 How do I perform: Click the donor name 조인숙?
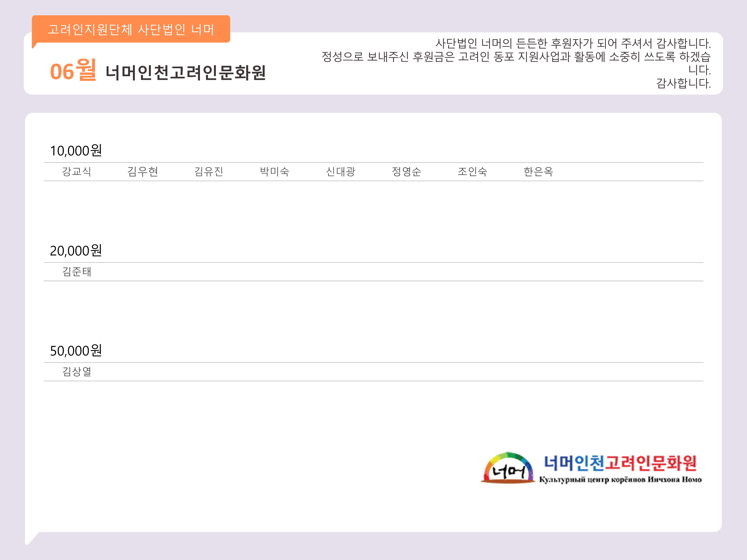coord(472,172)
